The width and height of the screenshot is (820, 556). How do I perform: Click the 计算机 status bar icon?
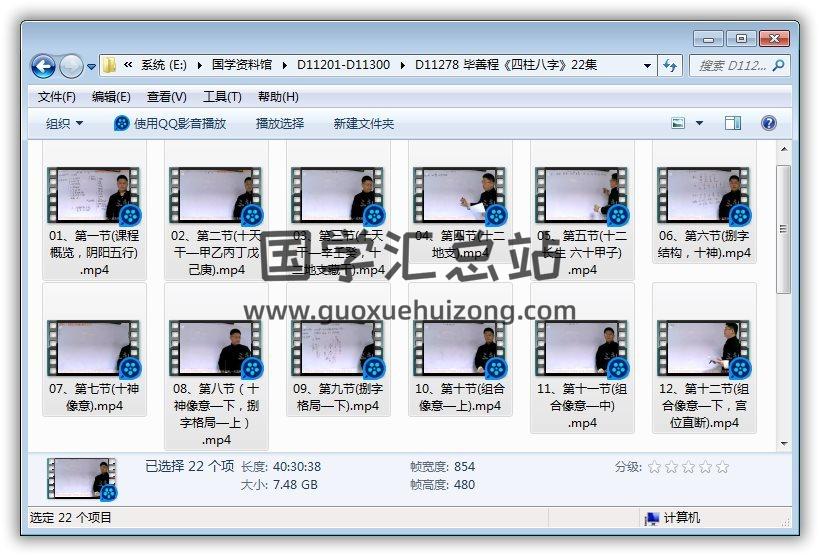(x=652, y=518)
